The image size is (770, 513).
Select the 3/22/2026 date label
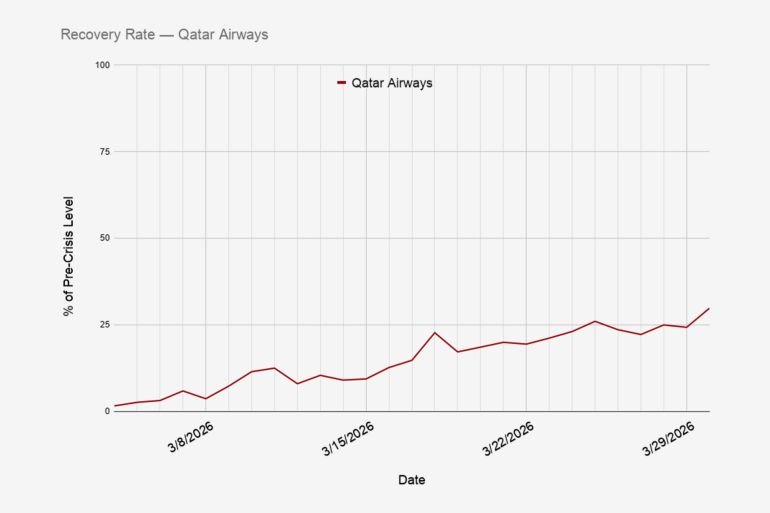coord(509,437)
